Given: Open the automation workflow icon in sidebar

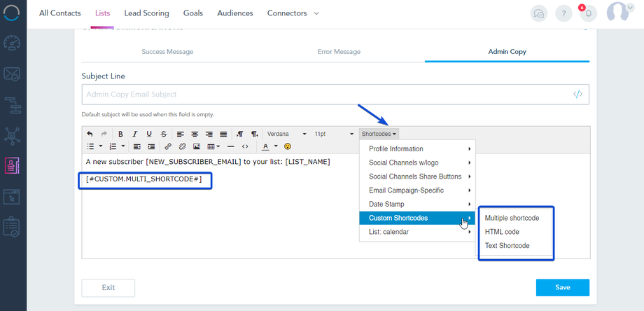Looking at the screenshot, I should tap(13, 105).
